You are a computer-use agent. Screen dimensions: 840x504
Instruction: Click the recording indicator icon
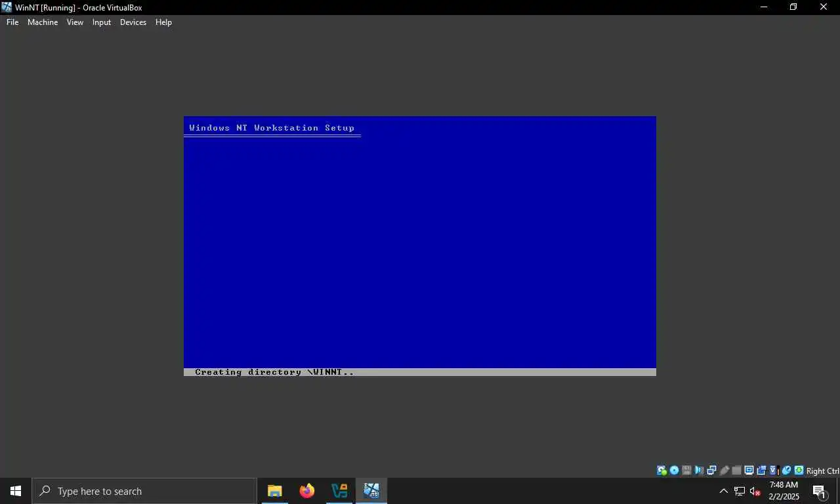[x=761, y=471]
